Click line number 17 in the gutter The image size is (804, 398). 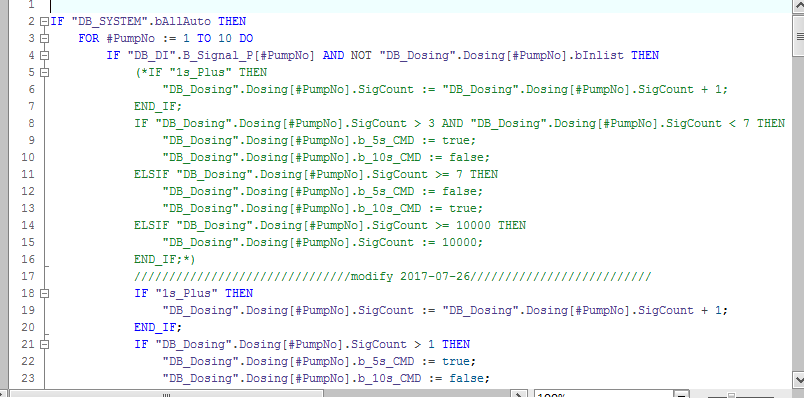click(28, 276)
